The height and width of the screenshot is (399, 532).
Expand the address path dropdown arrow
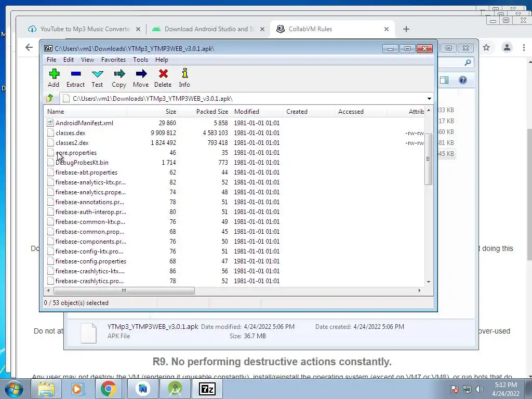[429, 99]
